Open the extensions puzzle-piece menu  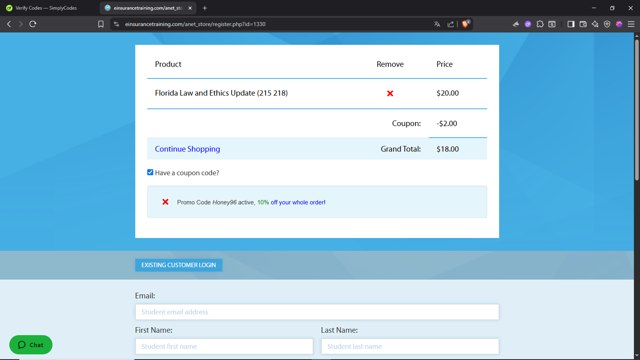(x=540, y=24)
